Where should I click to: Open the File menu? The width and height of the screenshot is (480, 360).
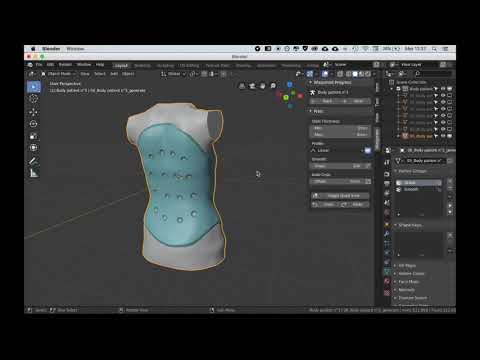pos(39,65)
